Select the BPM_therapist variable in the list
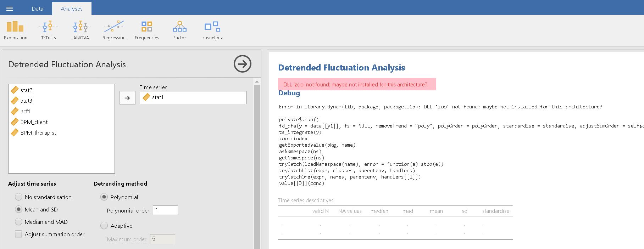This screenshot has height=249, width=644. [38, 132]
